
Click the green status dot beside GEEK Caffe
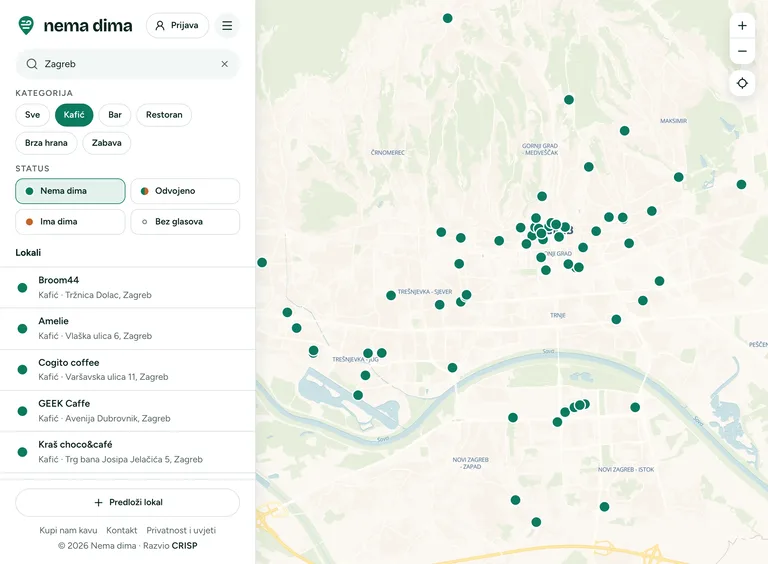(22, 411)
